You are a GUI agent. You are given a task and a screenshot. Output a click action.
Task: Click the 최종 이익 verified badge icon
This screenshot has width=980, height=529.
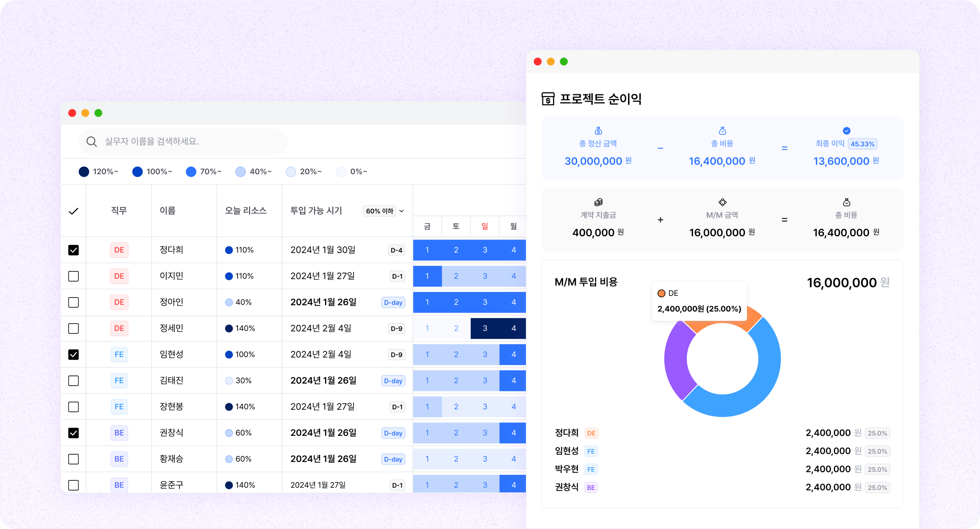pyautogui.click(x=846, y=131)
